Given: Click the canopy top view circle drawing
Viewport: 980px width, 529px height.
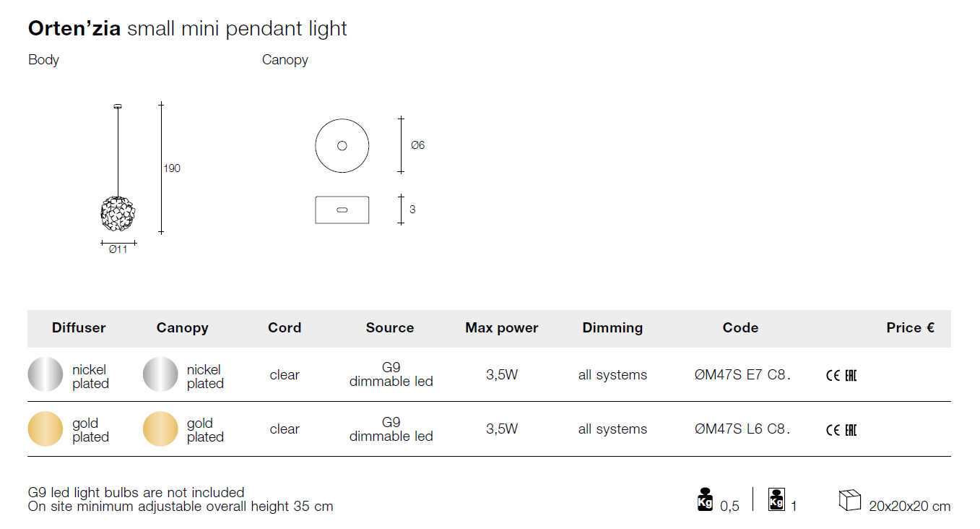Looking at the screenshot, I should point(342,146).
